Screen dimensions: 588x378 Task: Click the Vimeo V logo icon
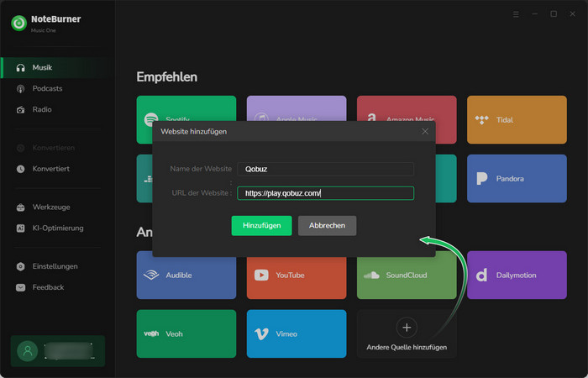click(x=261, y=333)
